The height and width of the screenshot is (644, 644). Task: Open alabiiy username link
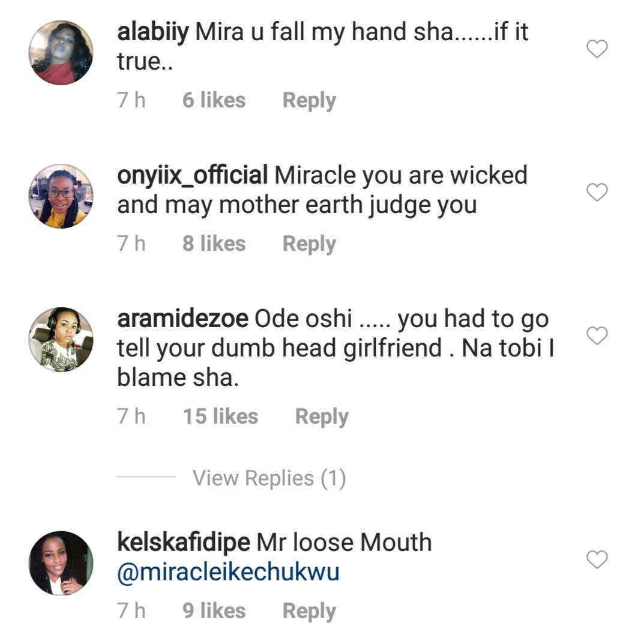pyautogui.click(x=153, y=32)
